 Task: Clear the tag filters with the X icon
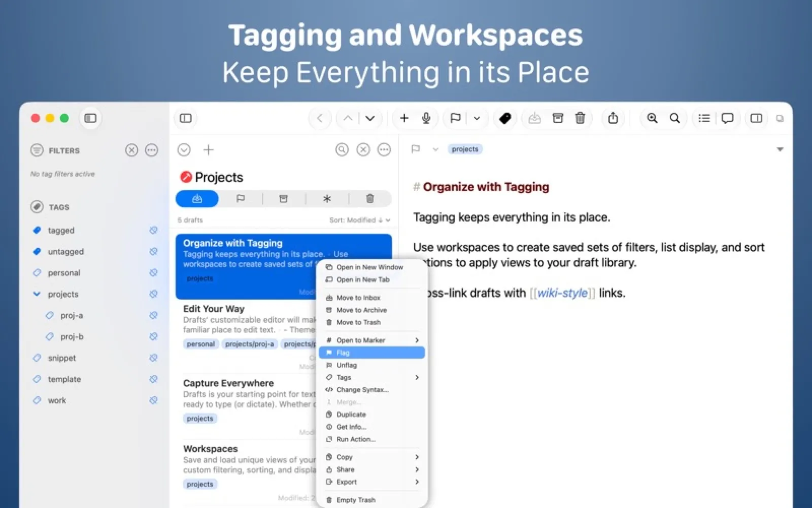131,150
